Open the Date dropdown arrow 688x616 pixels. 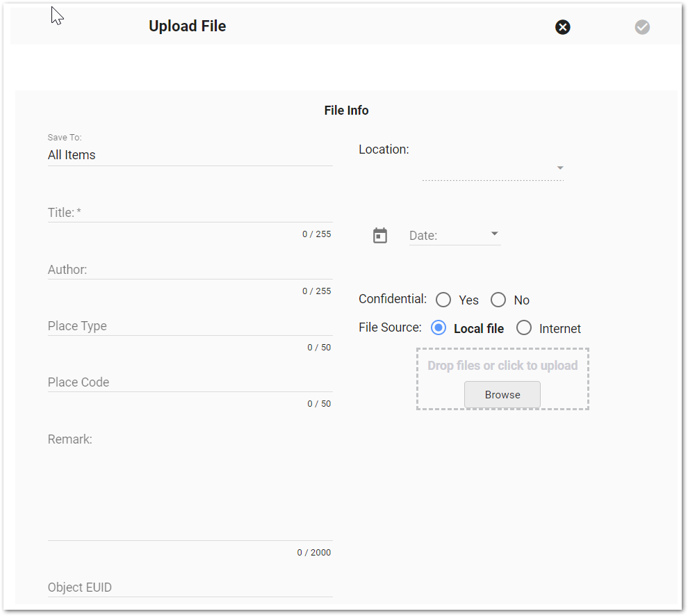coord(495,234)
